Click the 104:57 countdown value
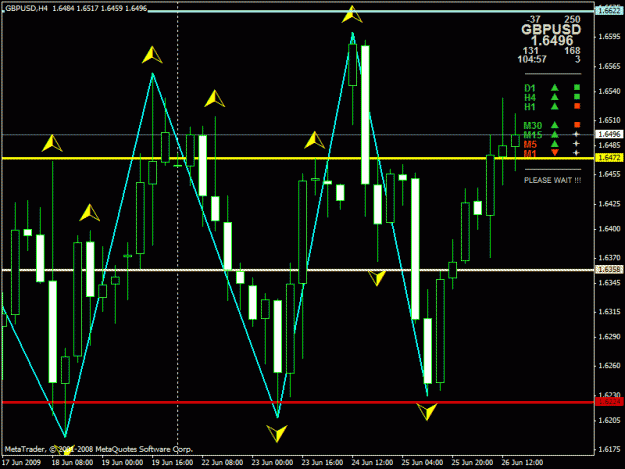The width and height of the screenshot is (625, 469). pos(532,59)
